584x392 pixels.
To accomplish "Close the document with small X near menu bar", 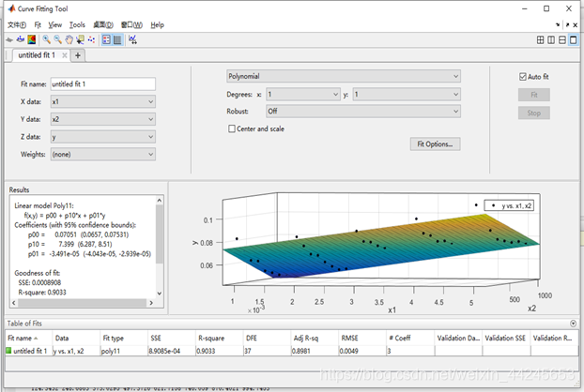I will point(575,25).
